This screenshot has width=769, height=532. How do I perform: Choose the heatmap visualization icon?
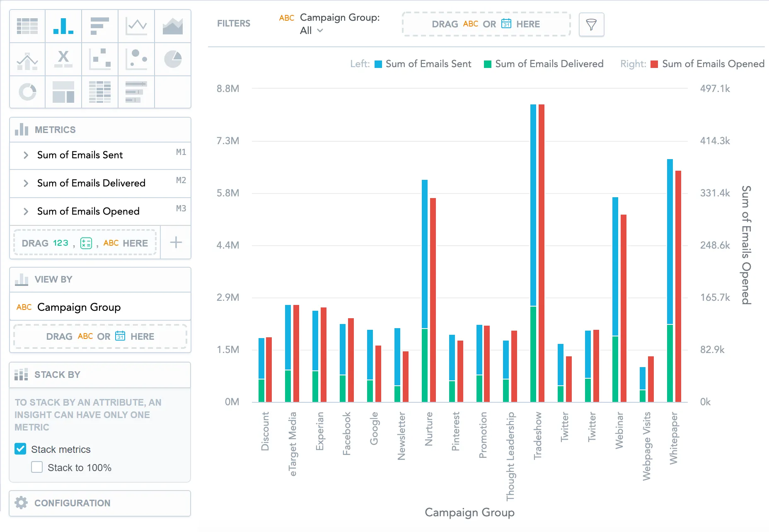99,92
